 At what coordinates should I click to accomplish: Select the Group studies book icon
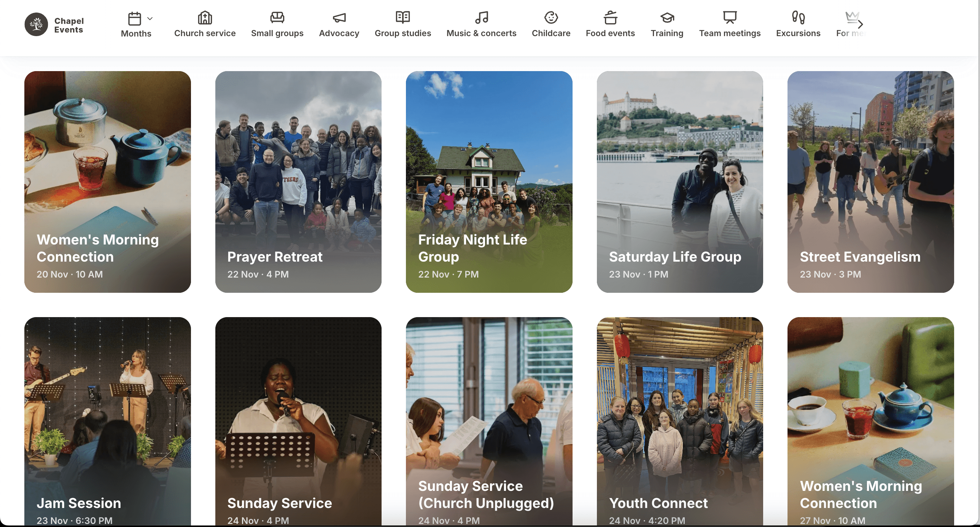402,17
